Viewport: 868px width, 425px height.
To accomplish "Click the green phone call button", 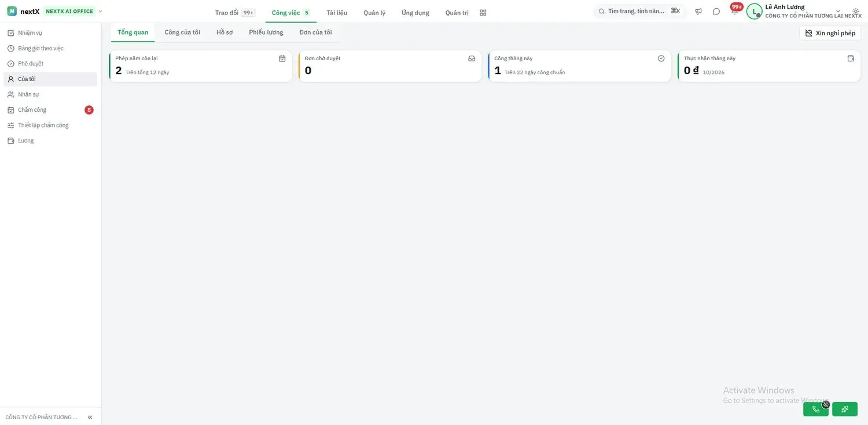I will coord(816,409).
